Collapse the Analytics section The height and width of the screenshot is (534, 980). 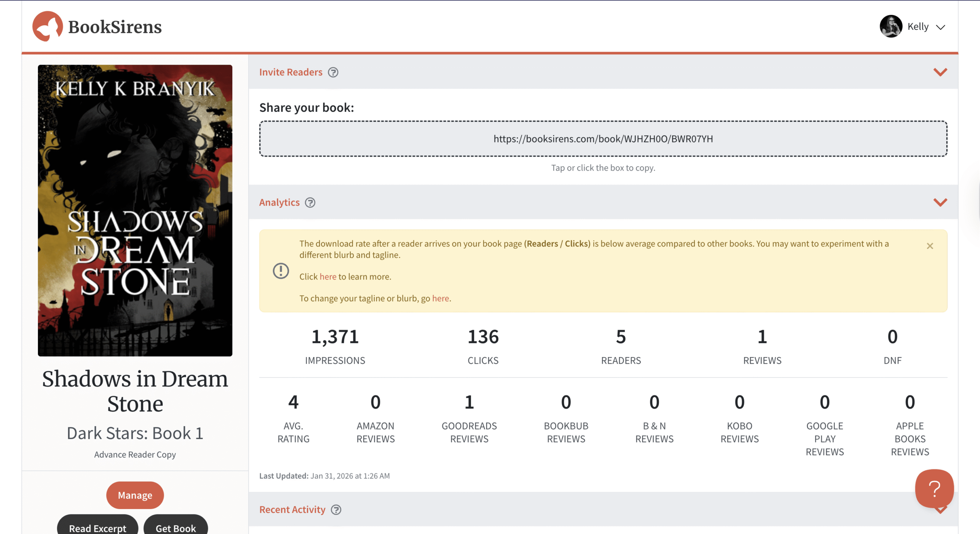coord(941,202)
